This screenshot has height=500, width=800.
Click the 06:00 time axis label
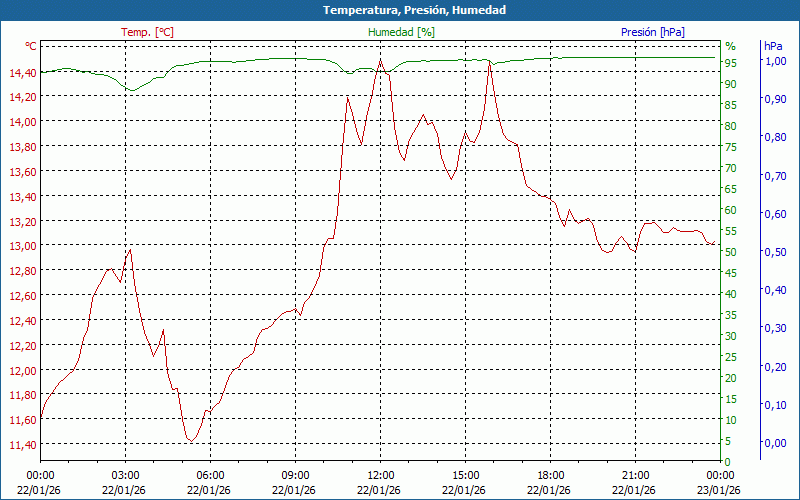[x=210, y=475]
